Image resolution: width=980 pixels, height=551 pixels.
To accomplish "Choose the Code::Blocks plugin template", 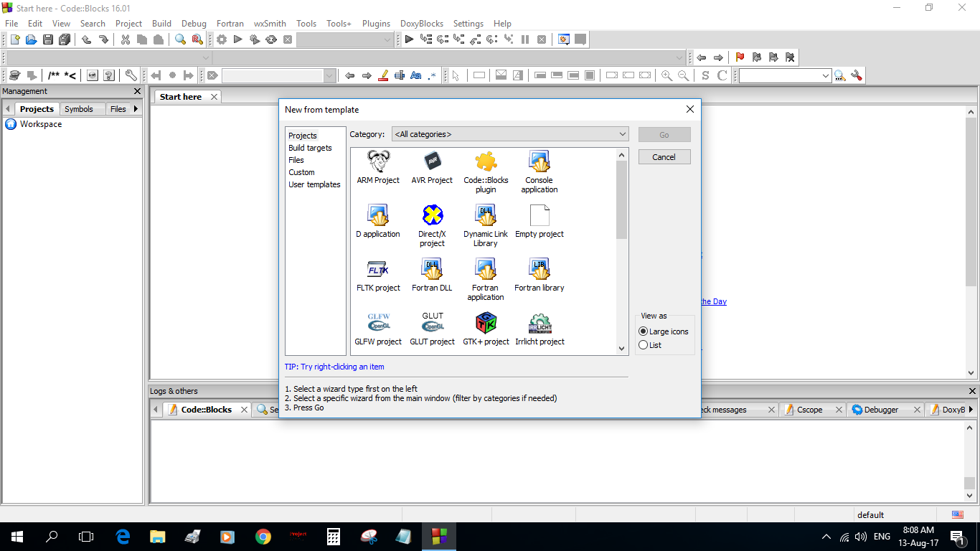I will 486,172.
